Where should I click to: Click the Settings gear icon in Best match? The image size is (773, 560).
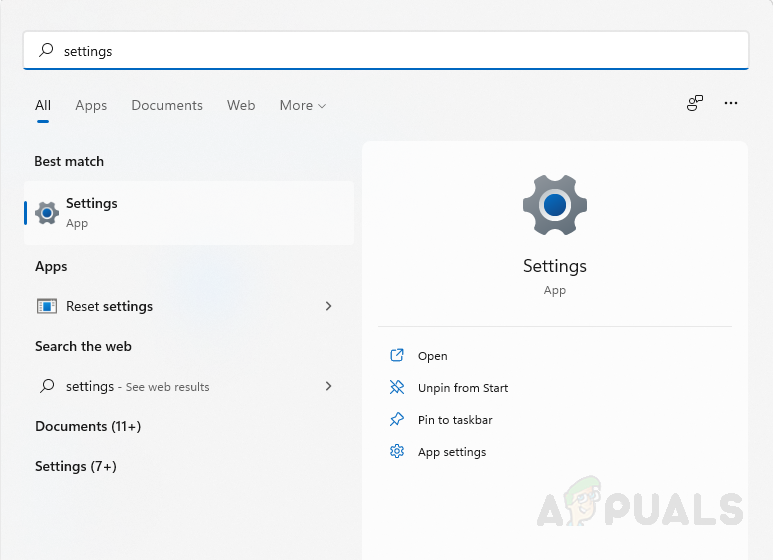click(47, 213)
